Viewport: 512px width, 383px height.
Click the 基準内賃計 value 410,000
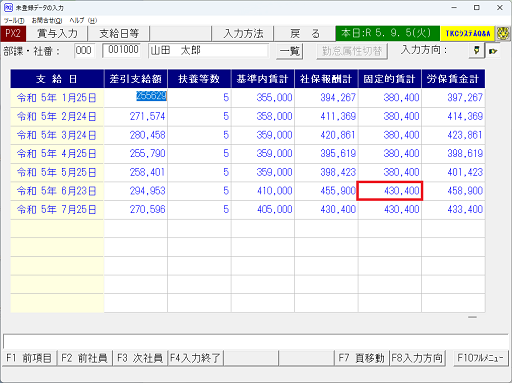(x=274, y=191)
